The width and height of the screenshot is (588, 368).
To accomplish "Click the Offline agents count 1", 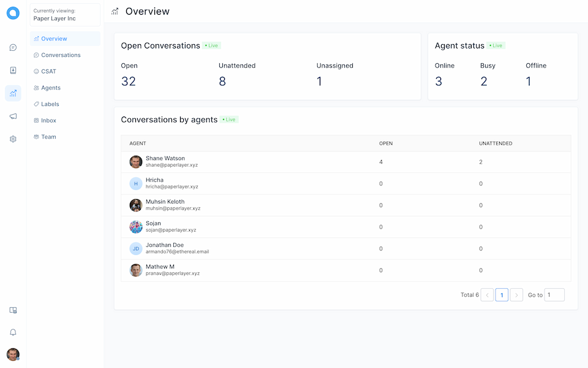I will point(529,82).
